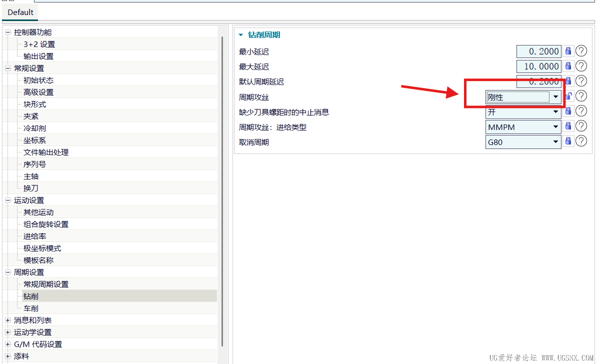Collapse the 周期设置 tree node

[7, 272]
